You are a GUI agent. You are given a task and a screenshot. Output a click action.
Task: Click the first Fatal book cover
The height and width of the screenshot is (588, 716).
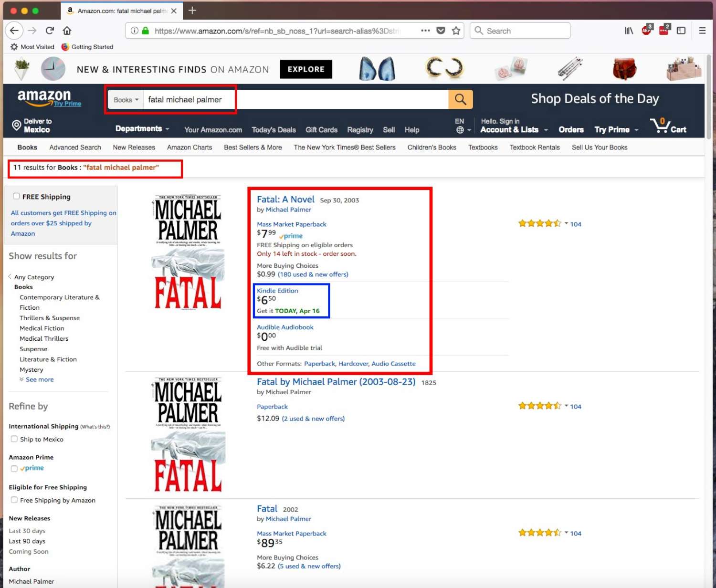[x=188, y=252]
